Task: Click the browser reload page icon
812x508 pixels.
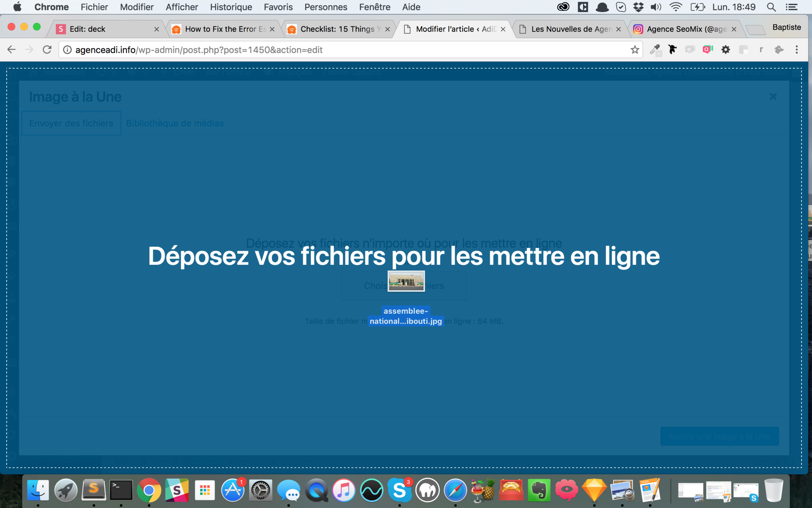Action: click(x=47, y=50)
